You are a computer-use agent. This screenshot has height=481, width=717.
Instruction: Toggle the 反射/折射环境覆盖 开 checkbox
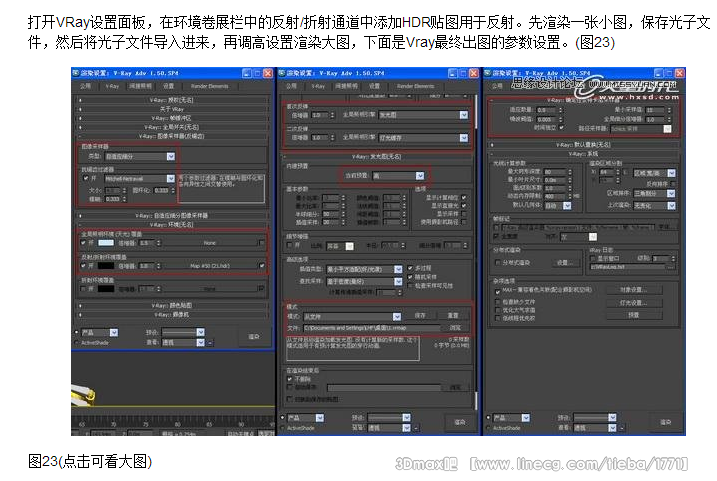[x=83, y=266]
